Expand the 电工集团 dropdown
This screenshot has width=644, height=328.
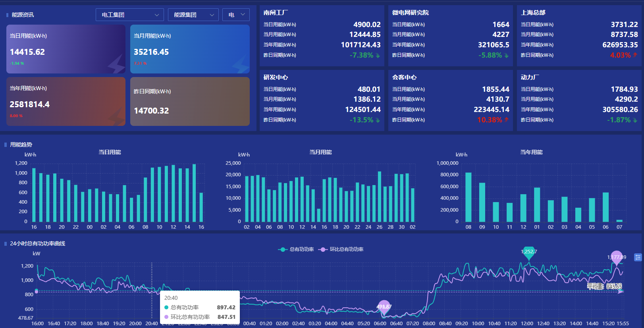[x=130, y=15]
